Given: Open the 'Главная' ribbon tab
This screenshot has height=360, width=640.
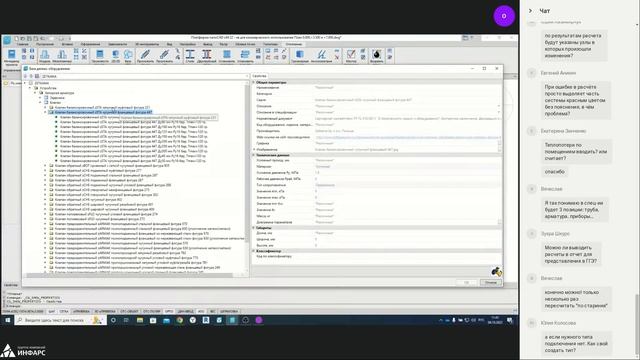Looking at the screenshot, I should tap(22, 44).
